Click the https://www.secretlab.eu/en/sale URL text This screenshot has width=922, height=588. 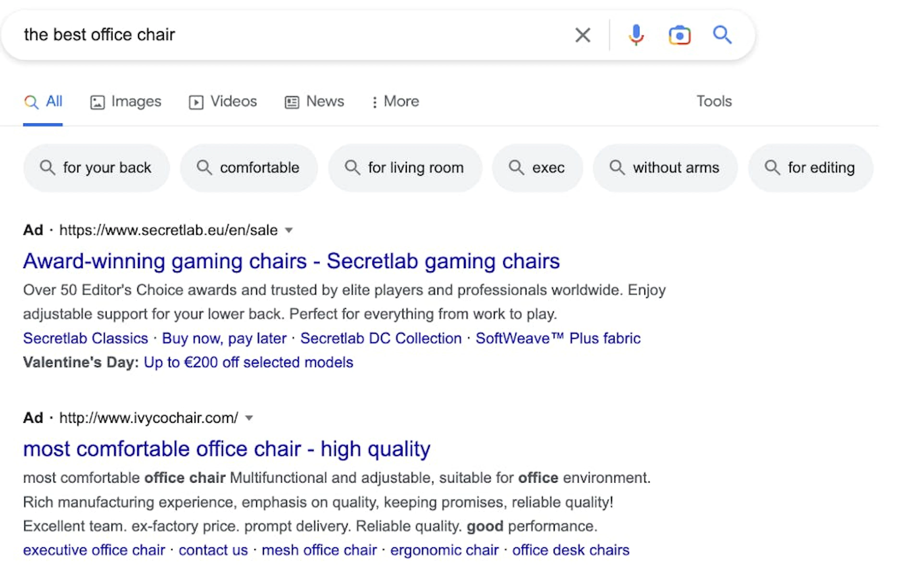point(169,231)
